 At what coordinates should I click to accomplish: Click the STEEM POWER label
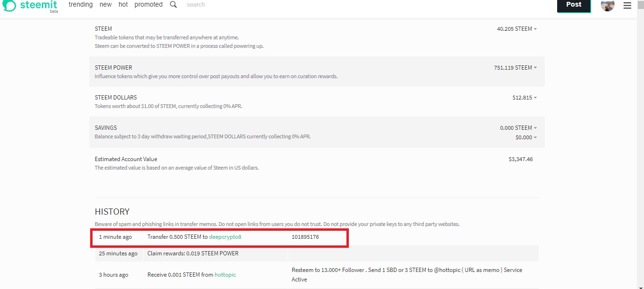tap(113, 68)
